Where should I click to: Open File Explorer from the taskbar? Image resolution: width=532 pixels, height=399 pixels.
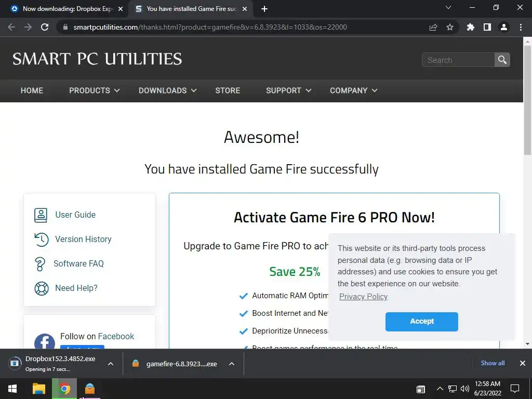[38, 389]
